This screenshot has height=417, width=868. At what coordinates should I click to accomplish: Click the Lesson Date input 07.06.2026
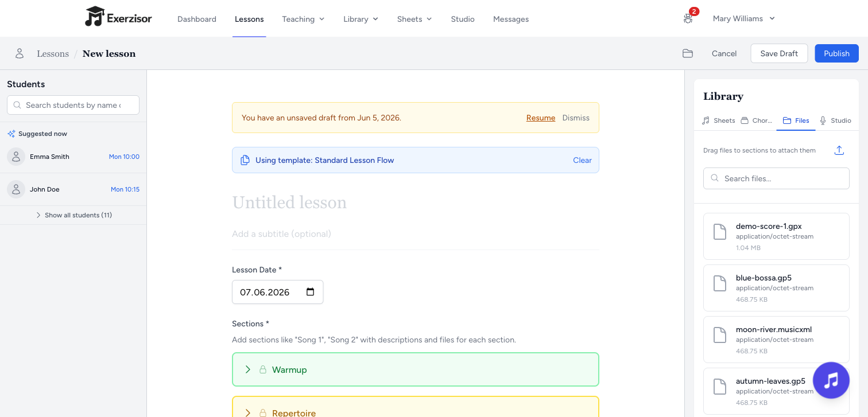click(x=277, y=292)
